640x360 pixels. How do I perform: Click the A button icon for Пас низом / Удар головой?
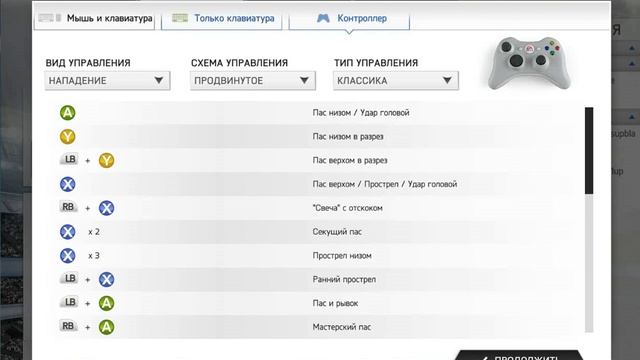click(x=68, y=113)
